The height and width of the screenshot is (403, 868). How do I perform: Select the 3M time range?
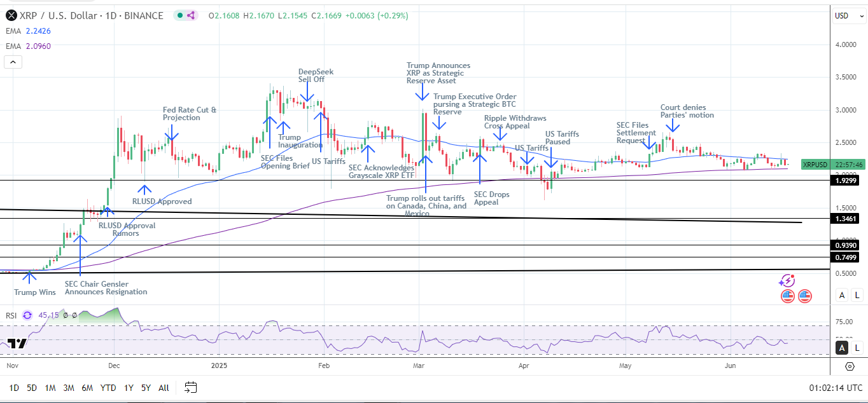pyautogui.click(x=69, y=387)
